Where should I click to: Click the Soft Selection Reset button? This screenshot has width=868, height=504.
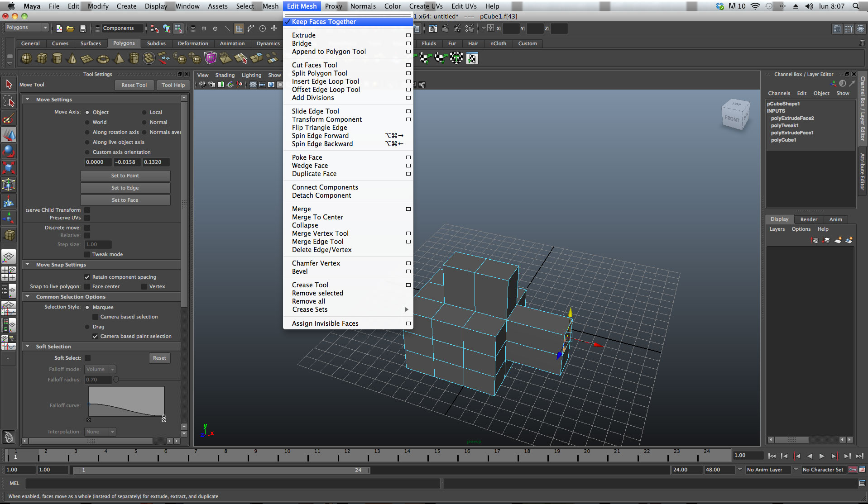pos(159,358)
